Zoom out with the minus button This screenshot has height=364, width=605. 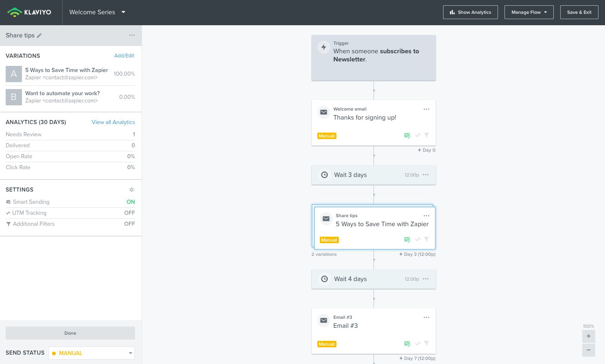[588, 350]
